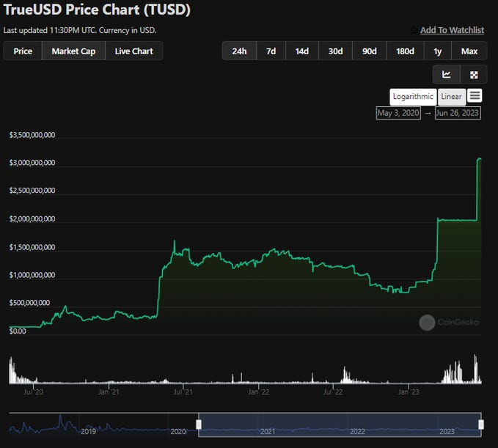
Task: Open the hamburger chart export menu
Action: pyautogui.click(x=475, y=96)
